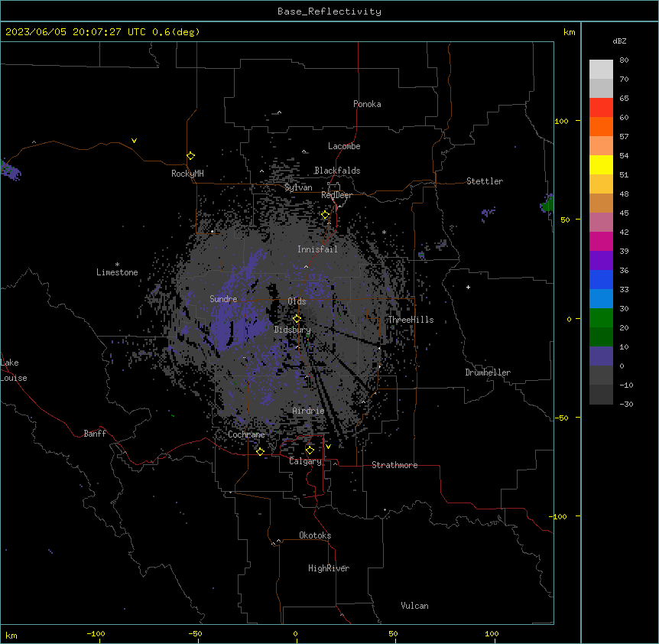
Task: Select the 42 dBZ magenta legend swatch
Action: [x=601, y=241]
